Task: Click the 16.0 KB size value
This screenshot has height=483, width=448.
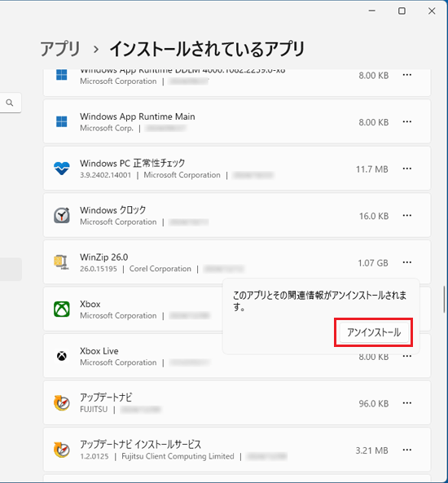Action: coord(374,216)
